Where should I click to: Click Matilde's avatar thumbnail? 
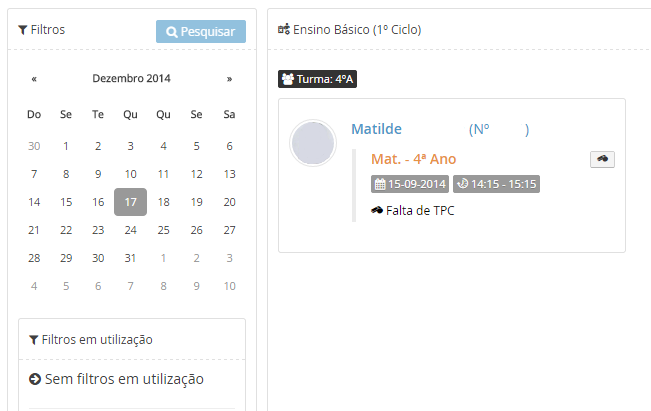[x=312, y=144]
